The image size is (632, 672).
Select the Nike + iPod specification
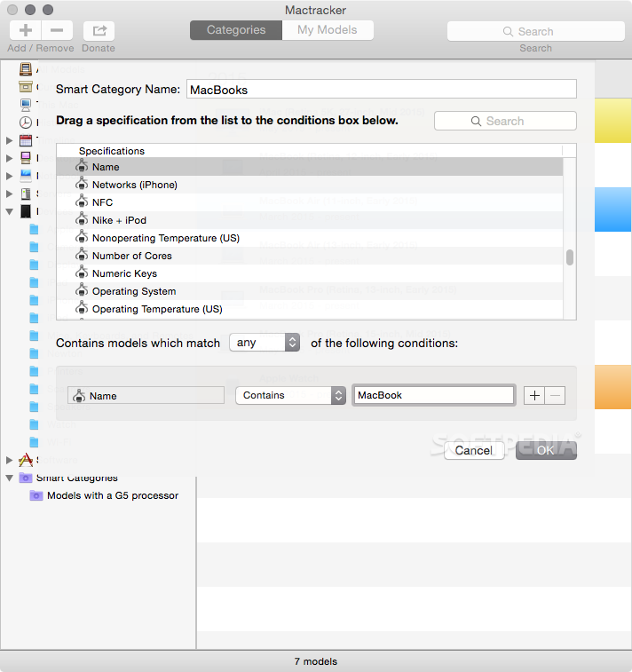[x=310, y=220]
